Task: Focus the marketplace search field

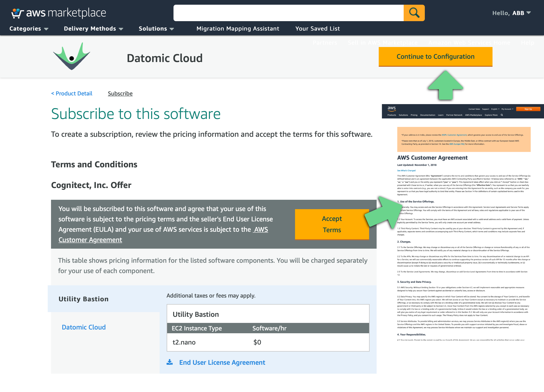Action: coord(288,13)
